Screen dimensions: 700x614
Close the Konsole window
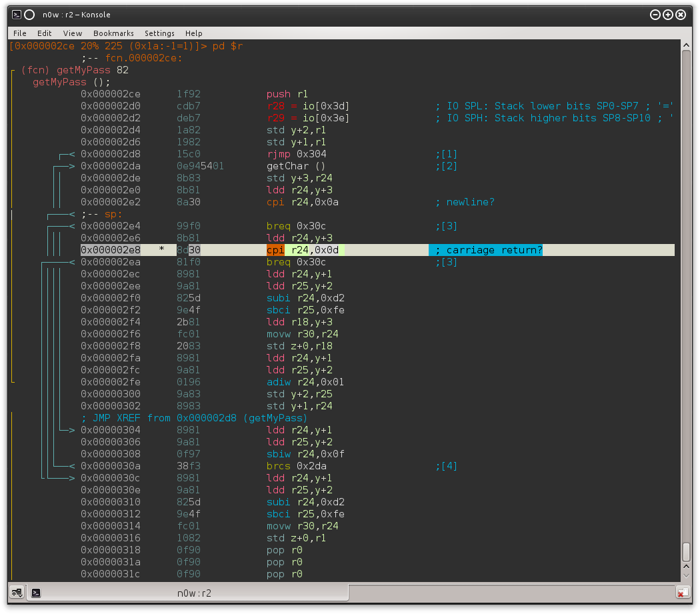681,14
